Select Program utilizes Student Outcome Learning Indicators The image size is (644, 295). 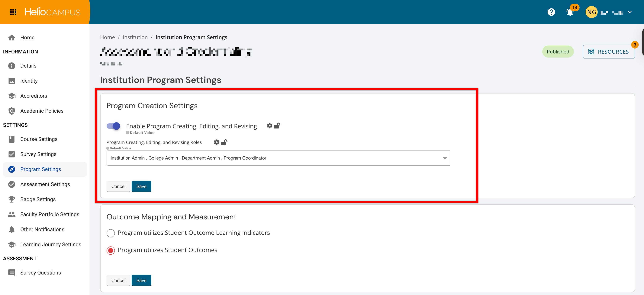click(x=111, y=233)
